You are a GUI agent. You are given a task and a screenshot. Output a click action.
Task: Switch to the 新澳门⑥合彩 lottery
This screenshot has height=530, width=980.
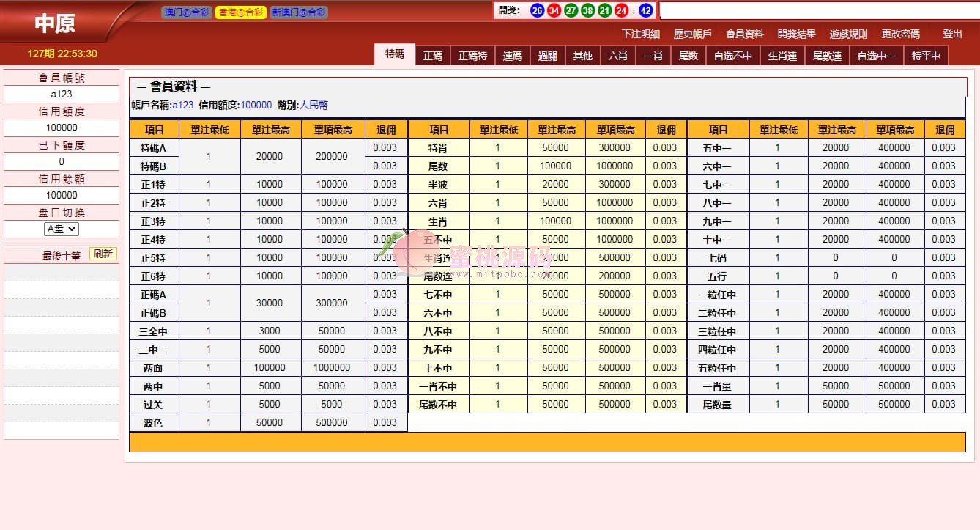pyautogui.click(x=298, y=12)
